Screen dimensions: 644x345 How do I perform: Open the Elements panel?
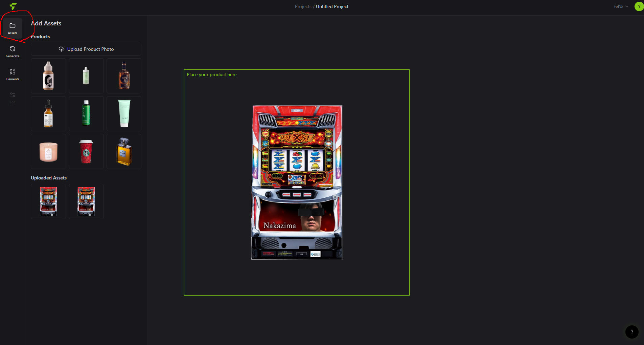click(x=13, y=74)
